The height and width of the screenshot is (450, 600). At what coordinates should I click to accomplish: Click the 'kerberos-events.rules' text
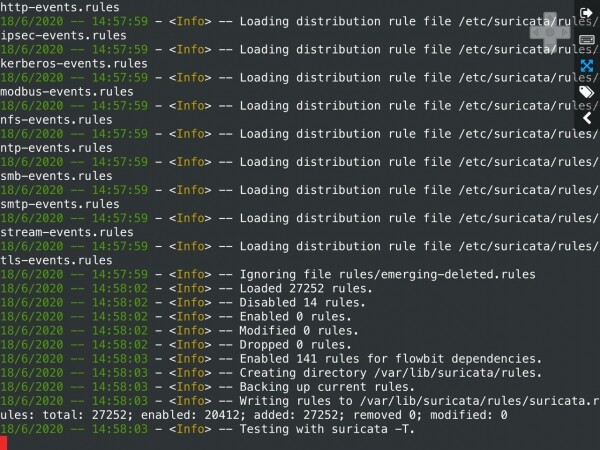click(x=74, y=63)
